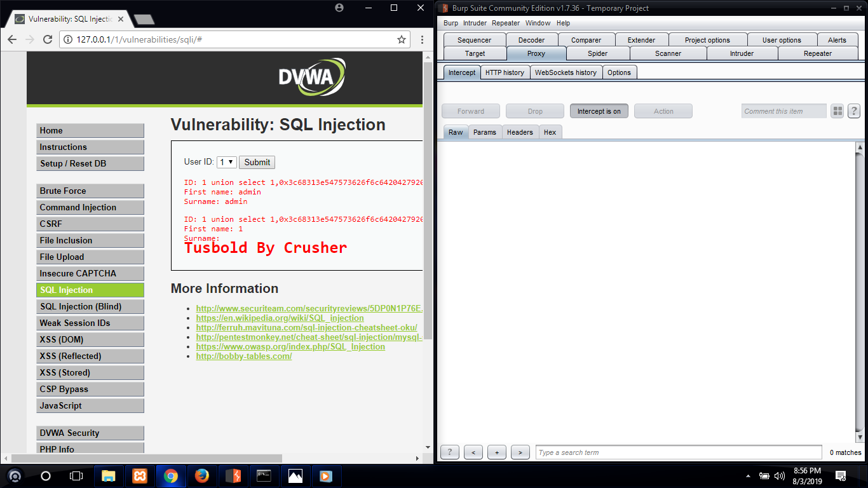The width and height of the screenshot is (868, 488).
Task: Click the Chrome page vertical scrollbar
Action: tap(427, 201)
